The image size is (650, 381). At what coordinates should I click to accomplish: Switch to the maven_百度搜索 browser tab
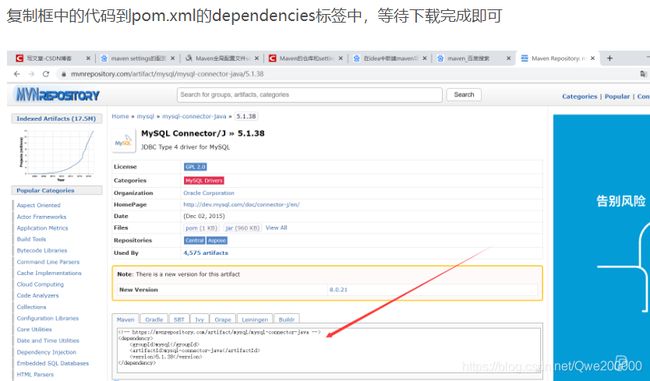[x=473, y=58]
